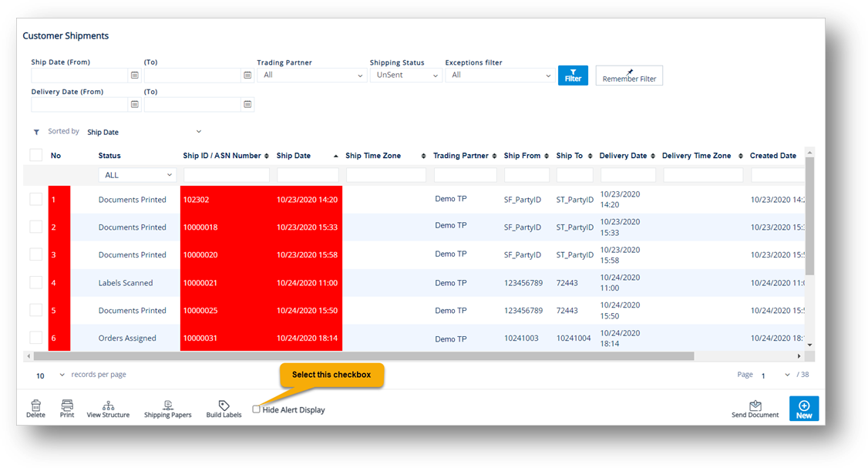Open the calendar next to Ship Date From
Image resolution: width=868 pixels, height=468 pixels.
(x=134, y=75)
